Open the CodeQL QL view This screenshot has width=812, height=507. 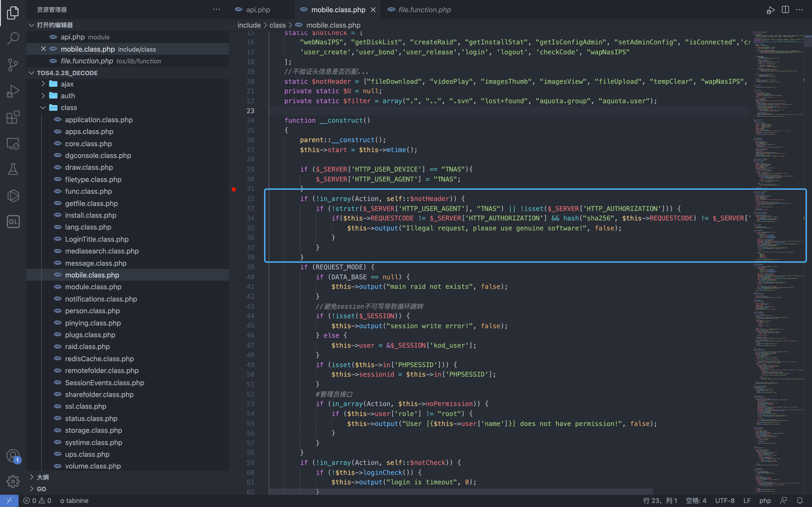(13, 222)
